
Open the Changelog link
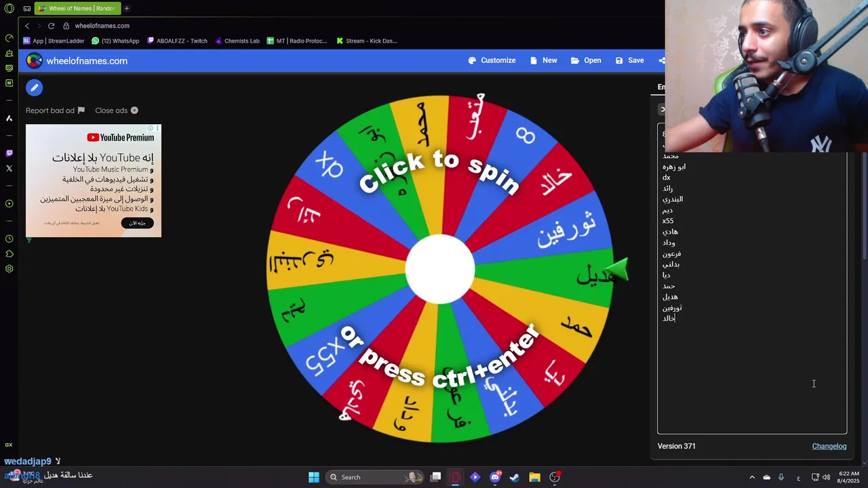(x=829, y=446)
